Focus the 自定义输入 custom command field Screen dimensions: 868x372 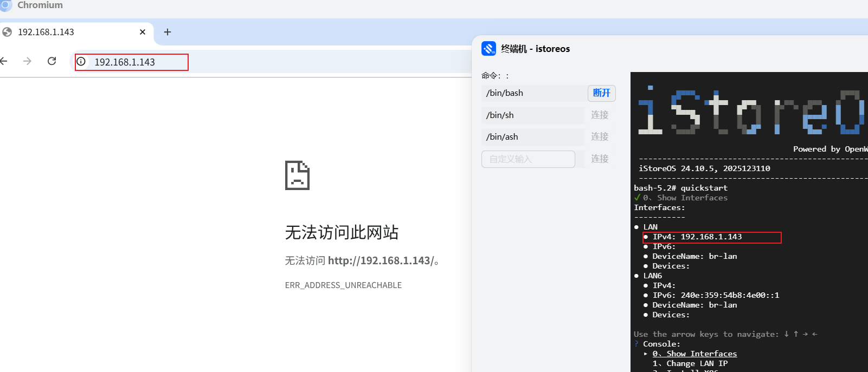tap(528, 159)
